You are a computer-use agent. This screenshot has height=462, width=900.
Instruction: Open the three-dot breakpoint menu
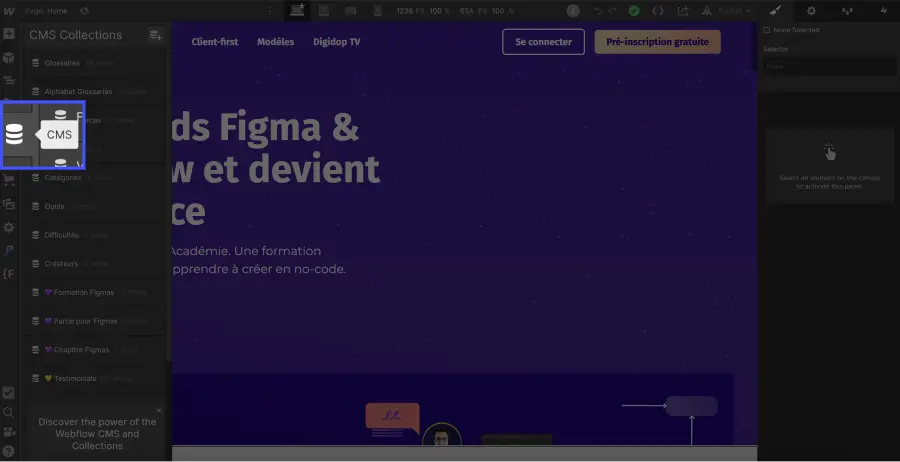pyautogui.click(x=270, y=11)
